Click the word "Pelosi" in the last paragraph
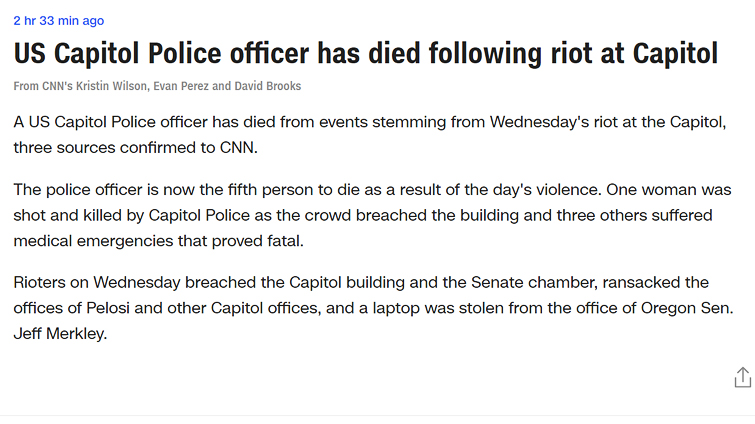Image resolution: width=755 pixels, height=424 pixels. (x=108, y=308)
